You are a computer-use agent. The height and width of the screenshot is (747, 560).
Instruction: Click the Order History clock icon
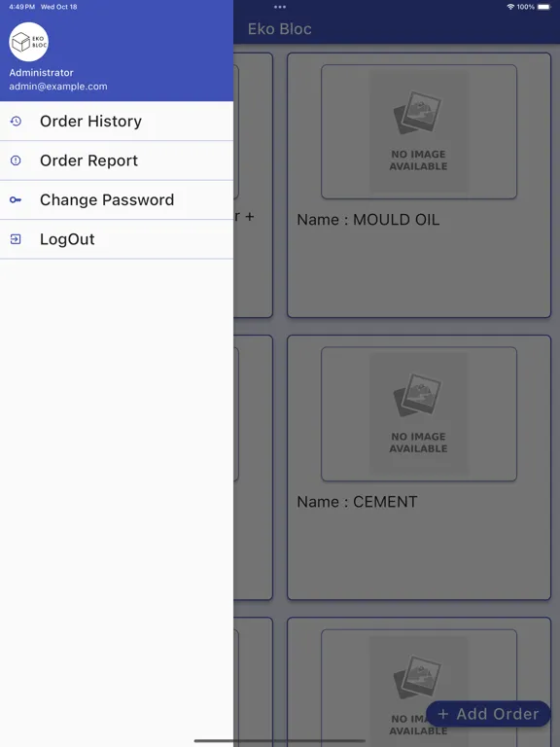[16, 121]
